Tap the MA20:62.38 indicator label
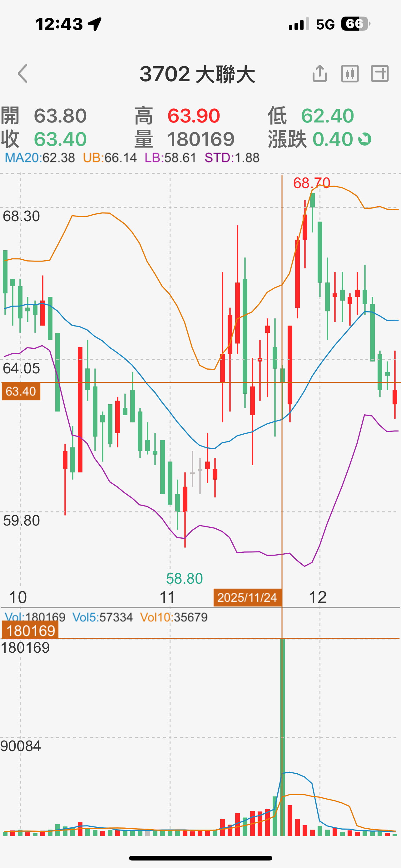Viewport: 401px width, 868px height. click(x=40, y=158)
